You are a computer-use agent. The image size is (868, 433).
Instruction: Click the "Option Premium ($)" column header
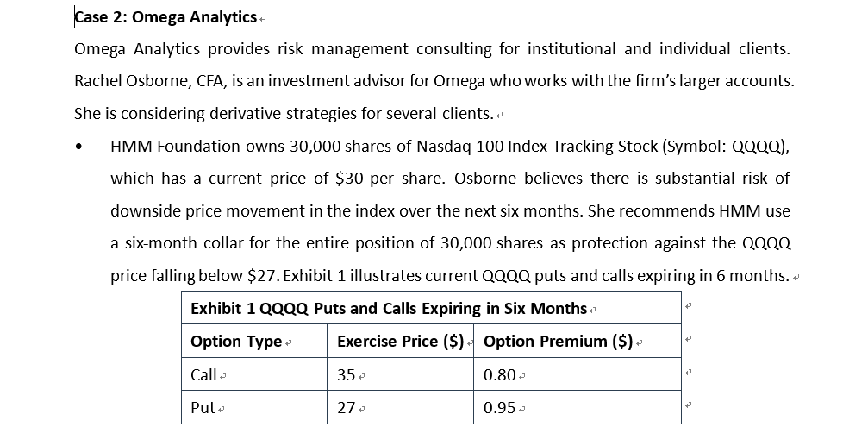[x=558, y=341]
